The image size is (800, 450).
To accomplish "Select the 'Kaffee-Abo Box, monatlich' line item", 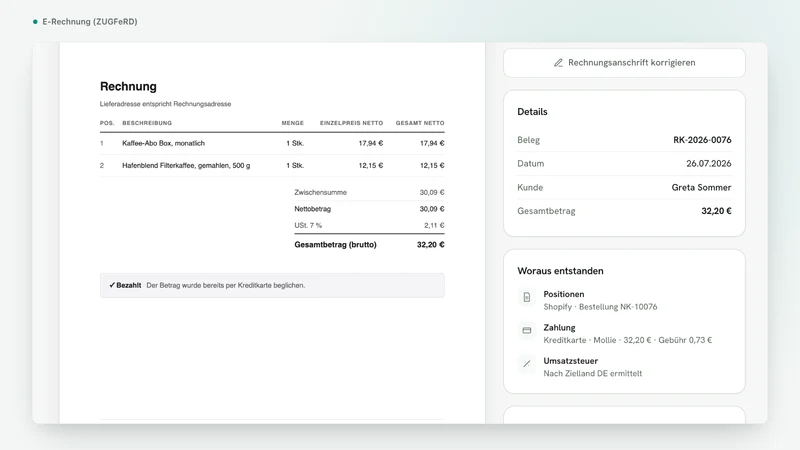I will coord(163,143).
